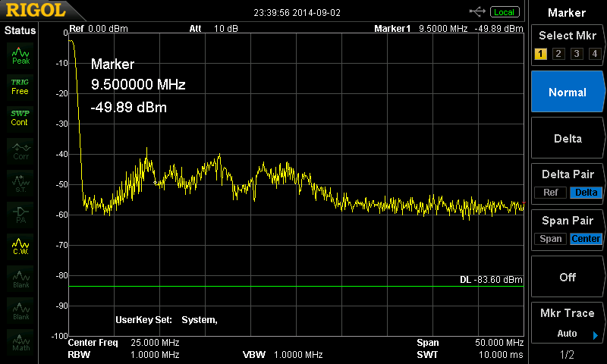
Task: Go to next menu page 1/2
Action: pos(568,355)
